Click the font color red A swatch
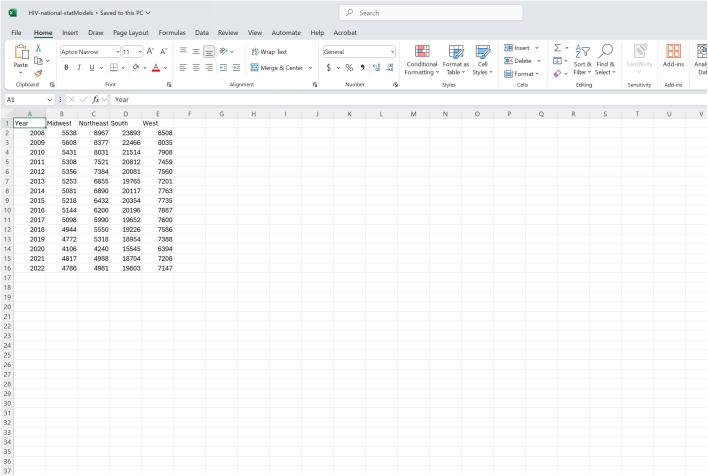Screen dimensions: 708x476 tap(156, 67)
